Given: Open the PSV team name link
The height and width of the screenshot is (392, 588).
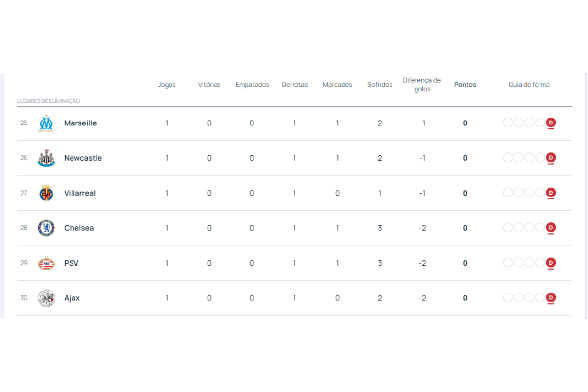Looking at the screenshot, I should click(71, 263).
